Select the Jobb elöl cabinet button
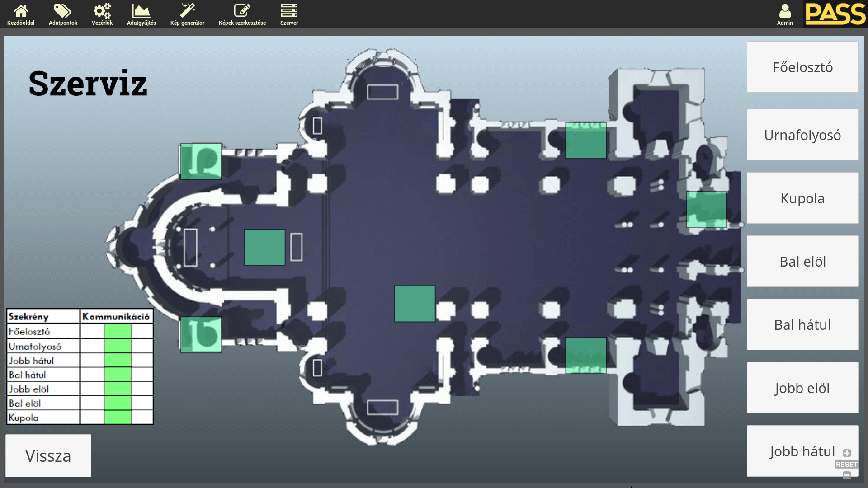Screen dimensions: 868x488 (802, 388)
